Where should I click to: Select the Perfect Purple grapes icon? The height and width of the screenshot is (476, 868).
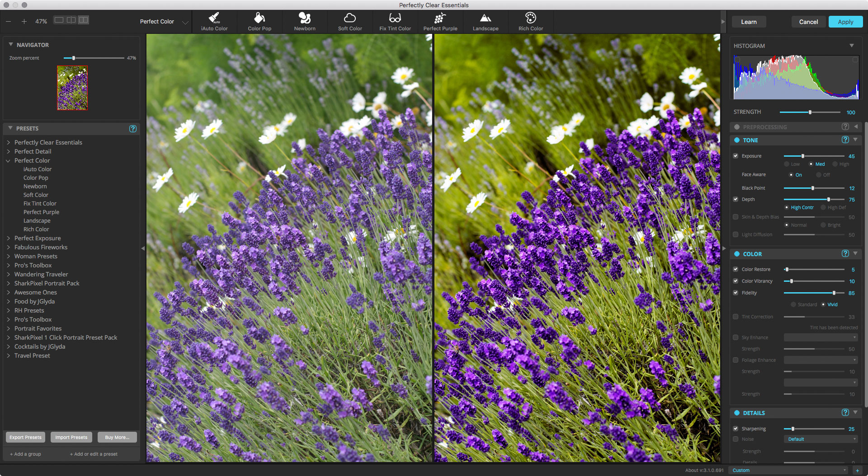point(440,21)
